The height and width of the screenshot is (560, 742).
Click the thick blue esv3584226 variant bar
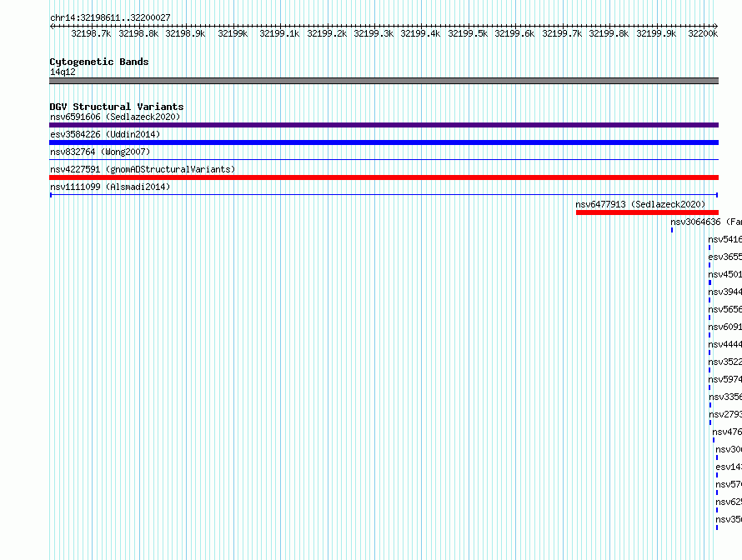pos(384,142)
